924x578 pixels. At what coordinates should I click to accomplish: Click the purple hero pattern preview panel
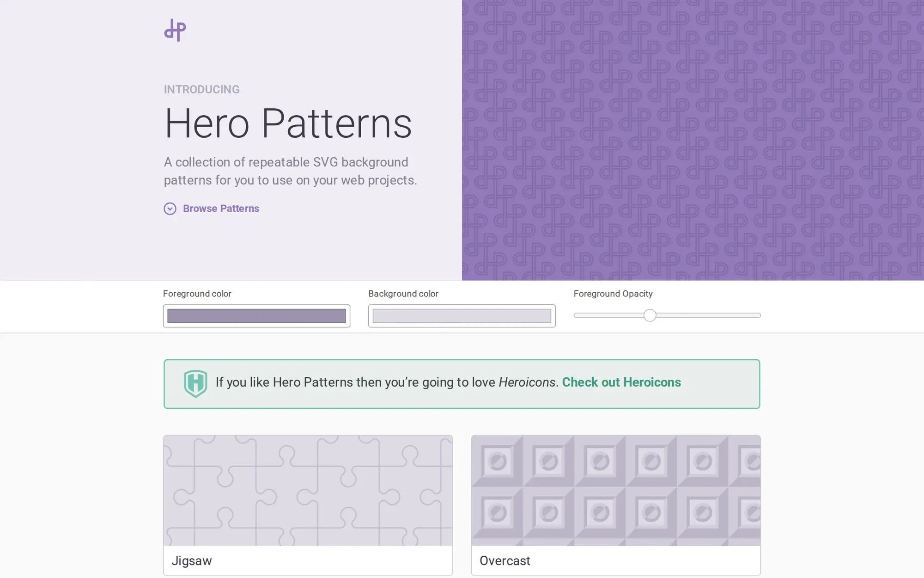point(693,140)
